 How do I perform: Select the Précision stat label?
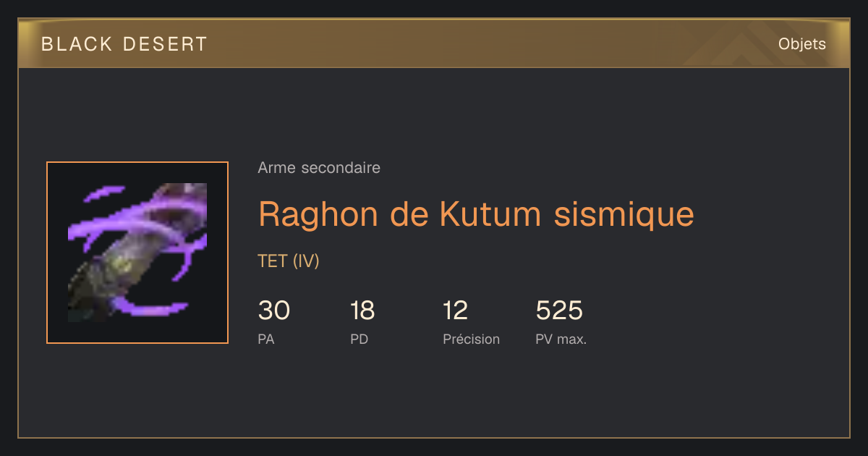click(x=472, y=339)
